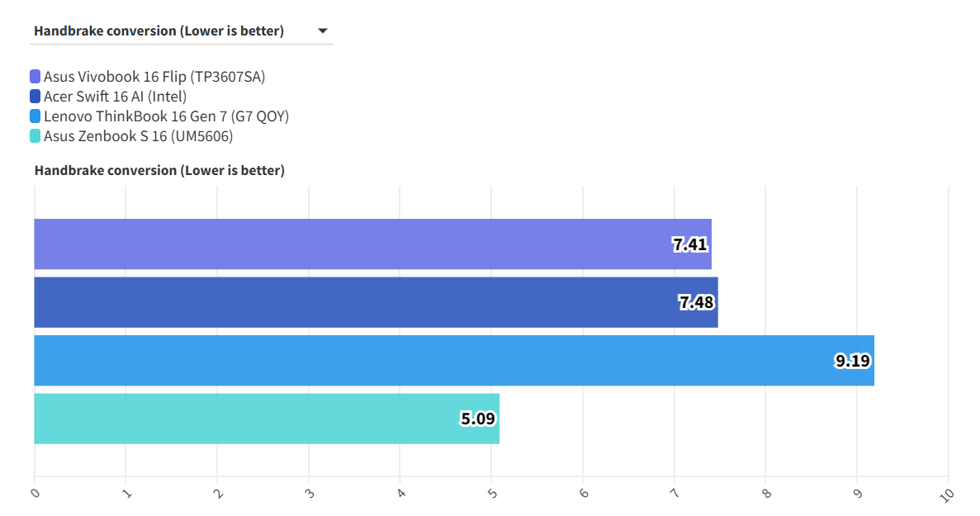The width and height of the screenshot is (980, 516).
Task: Click the 5.09 value label
Action: pyautogui.click(x=478, y=419)
